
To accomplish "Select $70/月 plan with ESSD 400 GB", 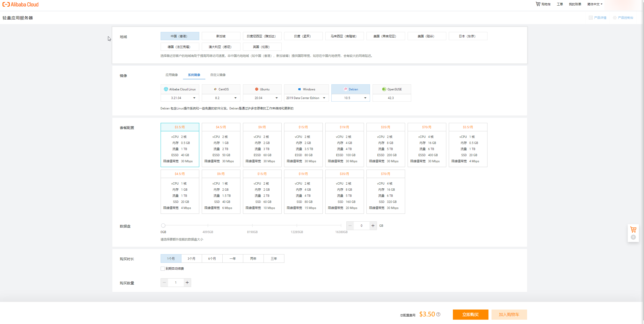I will coord(427,145).
